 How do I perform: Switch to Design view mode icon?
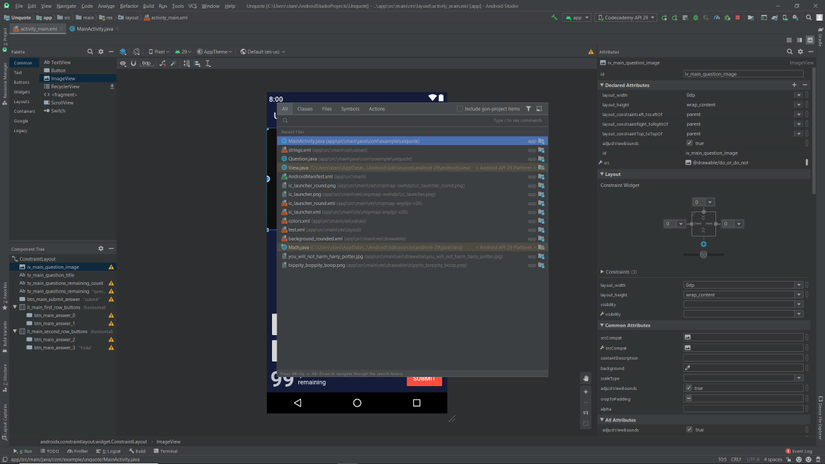[810, 40]
